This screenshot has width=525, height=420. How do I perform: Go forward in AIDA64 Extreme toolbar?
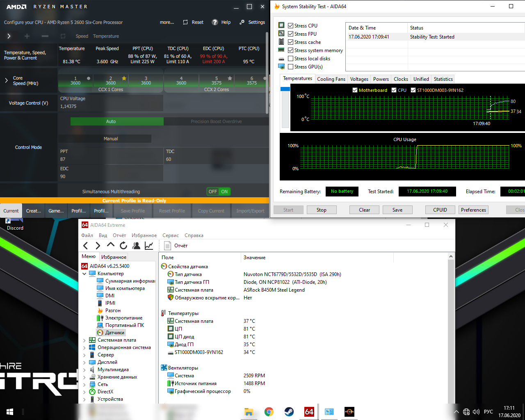98,246
